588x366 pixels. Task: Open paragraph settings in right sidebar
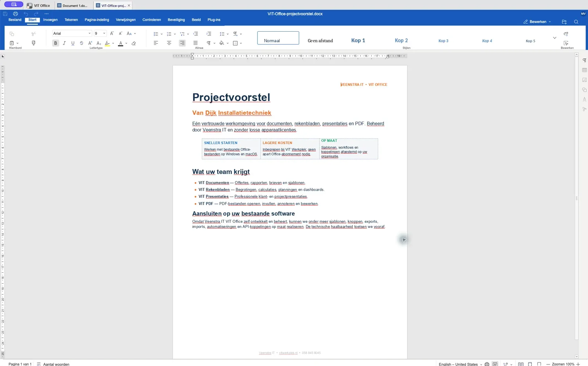(x=584, y=60)
